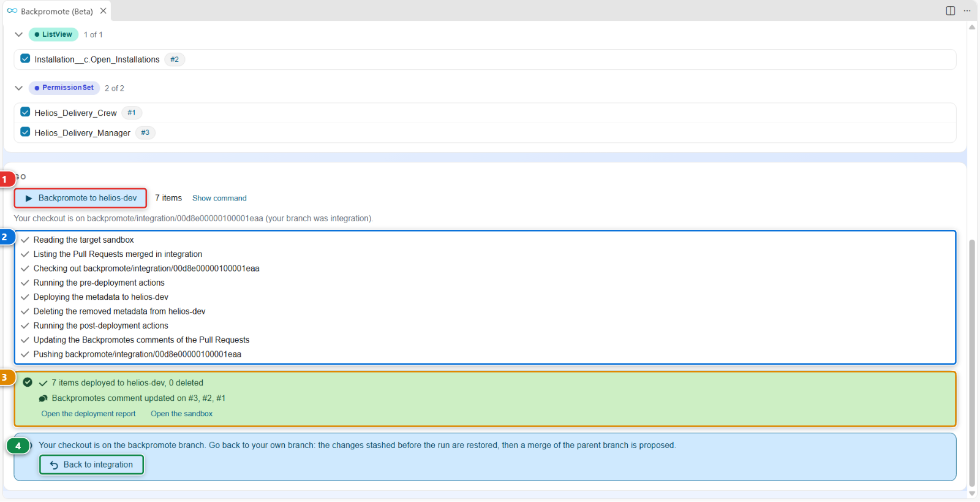Click checkmark next to Reading the target sandbox
The width and height of the screenshot is (980, 502).
25,240
